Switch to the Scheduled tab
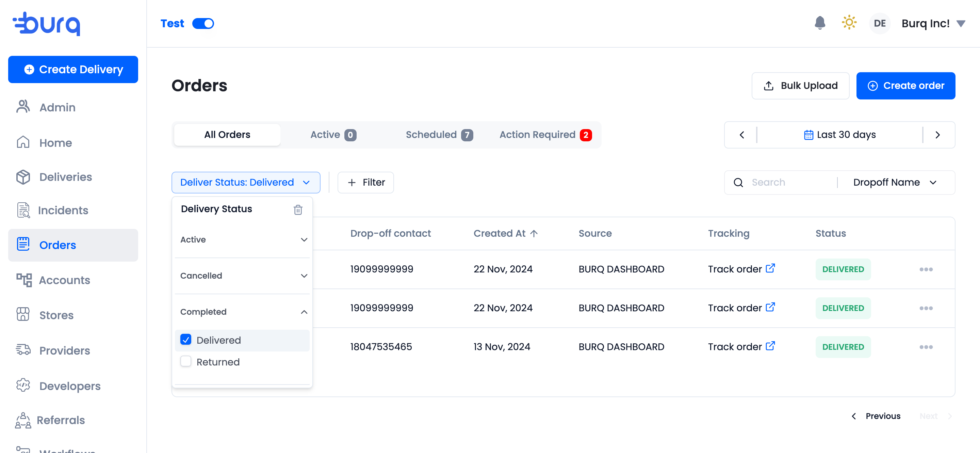980x453 pixels. click(x=439, y=135)
